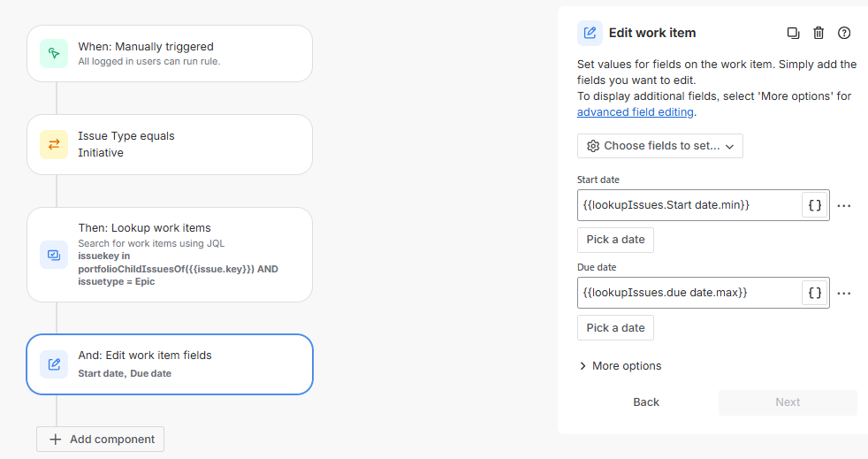Select the When: Manually triggered step
The height and width of the screenshot is (459, 868).
(x=170, y=53)
